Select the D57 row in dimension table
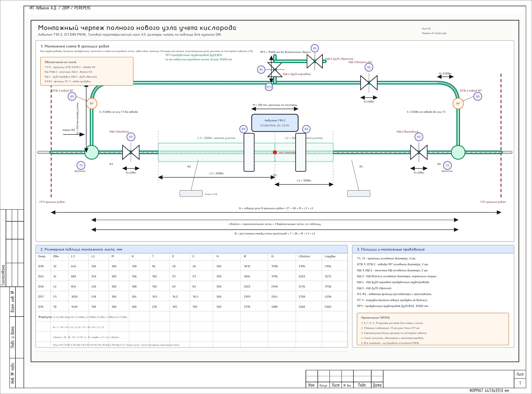 [x=192, y=296]
